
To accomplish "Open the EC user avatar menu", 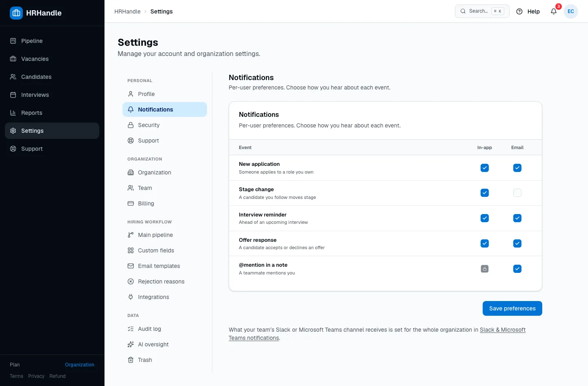I will click(571, 11).
